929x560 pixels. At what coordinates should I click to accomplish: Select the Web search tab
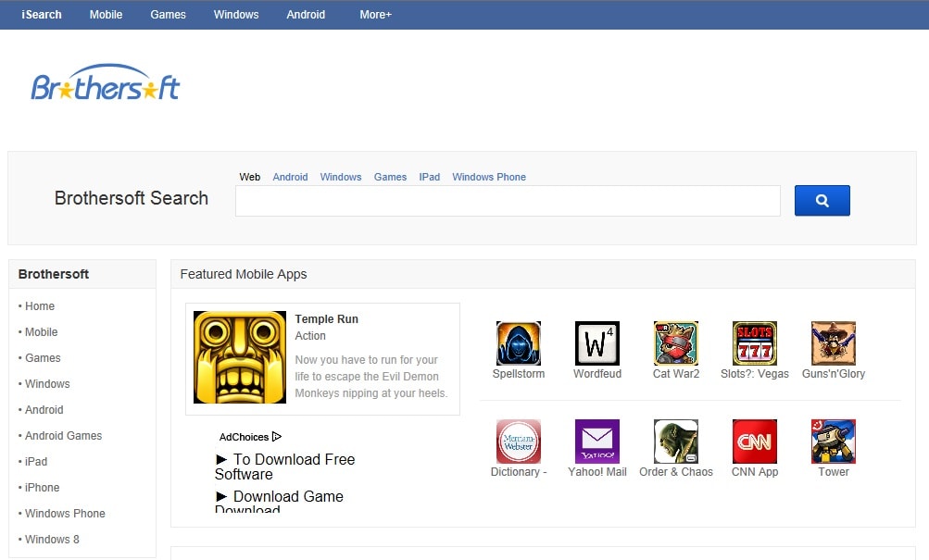tap(250, 177)
